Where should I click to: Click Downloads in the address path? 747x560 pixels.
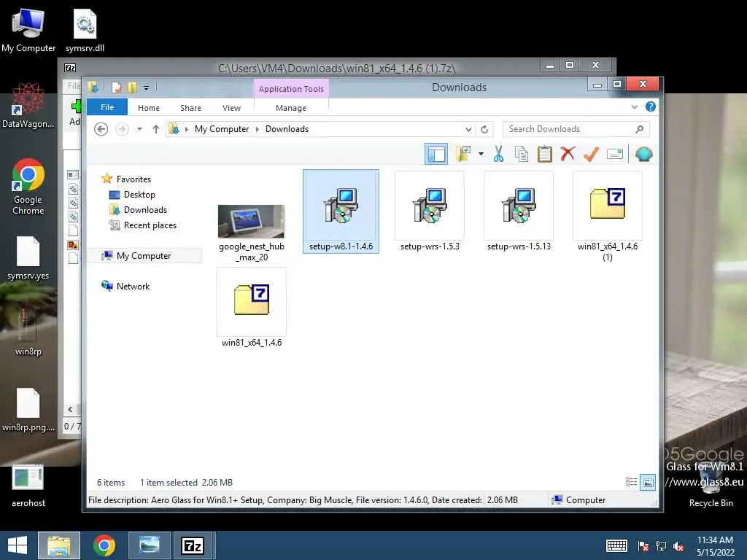tap(287, 129)
